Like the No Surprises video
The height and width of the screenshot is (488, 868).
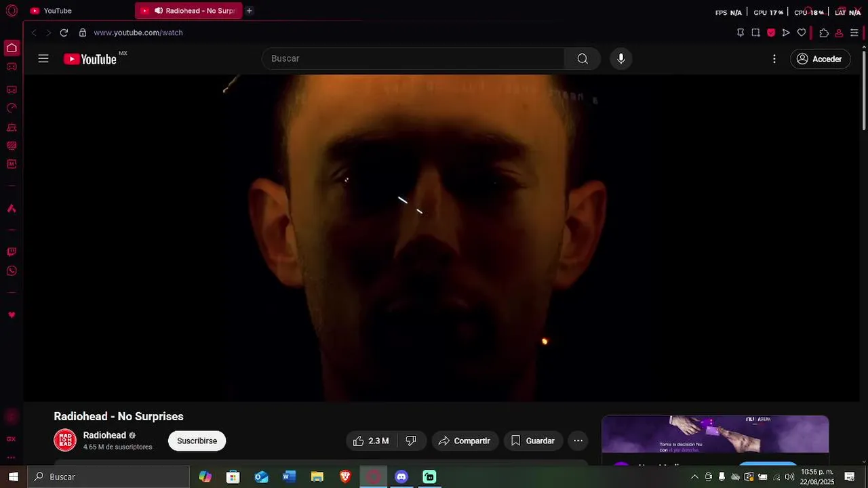coord(370,441)
